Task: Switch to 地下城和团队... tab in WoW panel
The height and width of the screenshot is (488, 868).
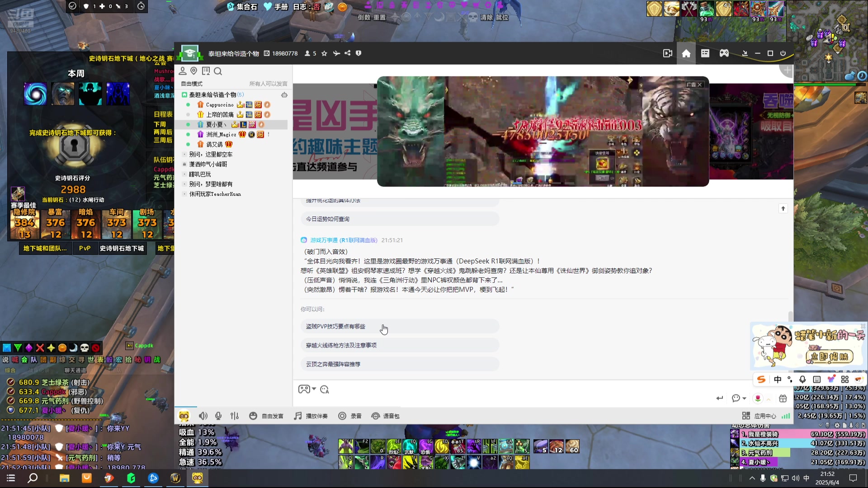Action: coord(45,249)
